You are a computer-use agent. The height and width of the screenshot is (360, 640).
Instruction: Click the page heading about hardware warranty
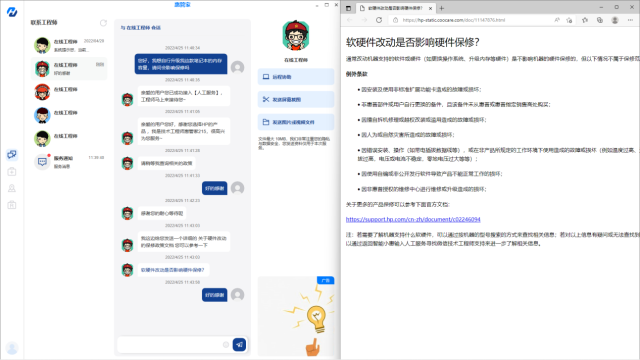click(x=413, y=42)
